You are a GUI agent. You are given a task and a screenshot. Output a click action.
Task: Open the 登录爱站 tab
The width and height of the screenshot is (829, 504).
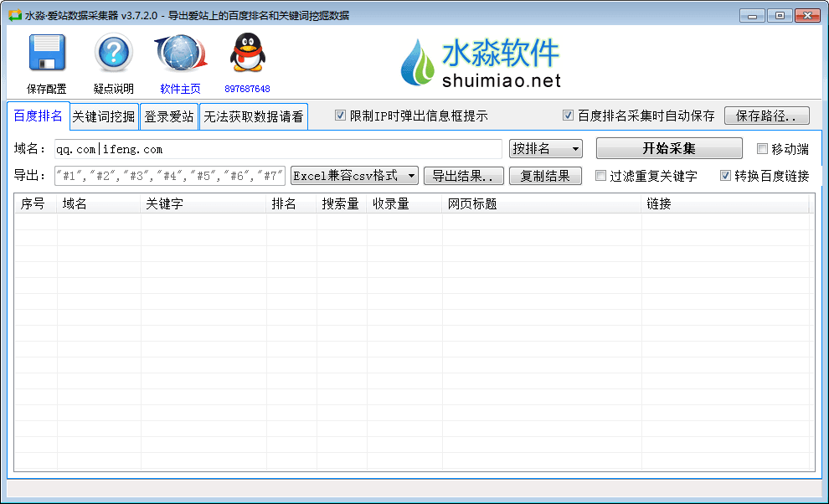(x=168, y=116)
